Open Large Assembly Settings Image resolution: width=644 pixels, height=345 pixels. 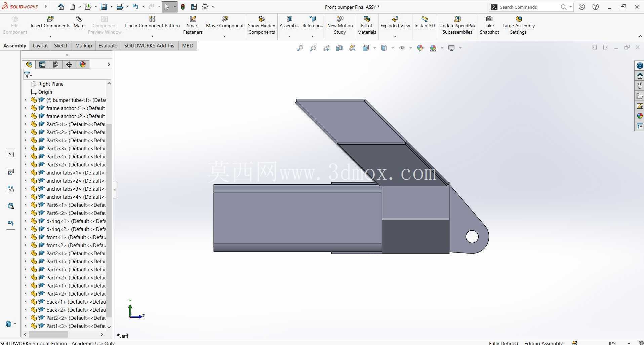pyautogui.click(x=518, y=25)
